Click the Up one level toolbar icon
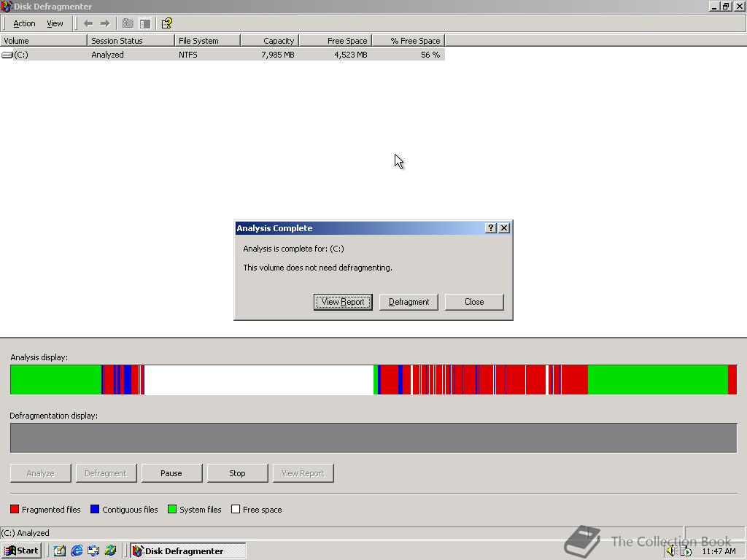 pos(128,23)
